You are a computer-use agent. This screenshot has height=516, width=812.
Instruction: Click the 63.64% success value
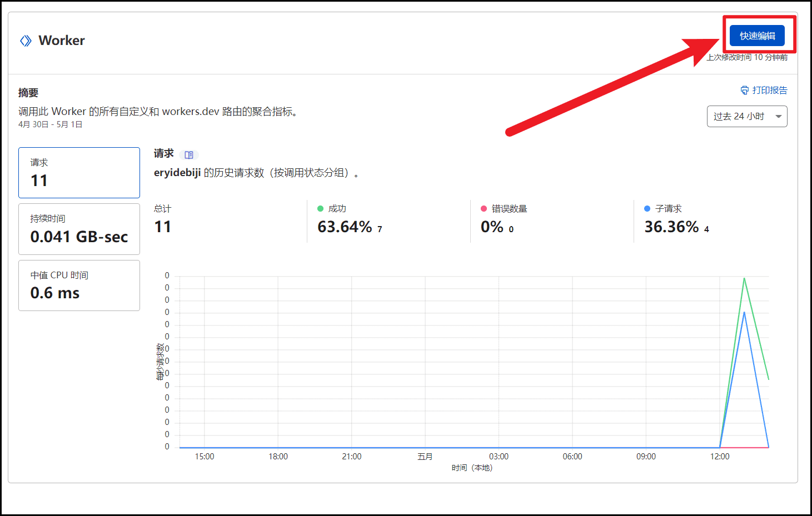coord(345,227)
